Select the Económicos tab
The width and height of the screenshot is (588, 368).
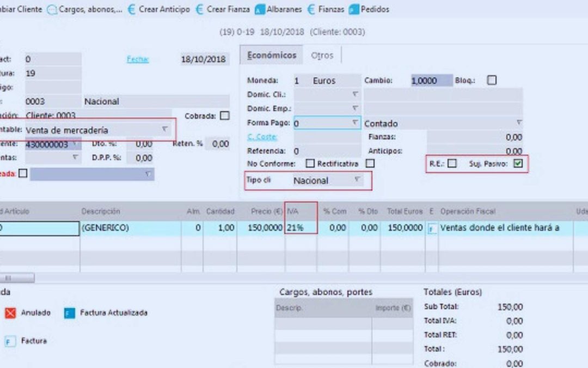[x=272, y=55]
